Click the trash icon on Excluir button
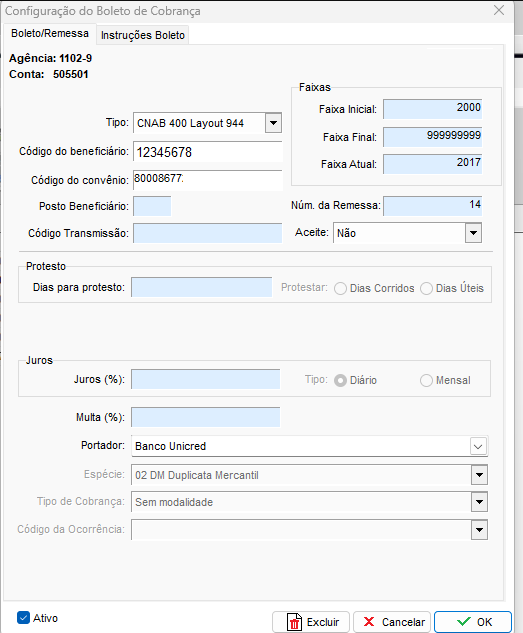Image resolution: width=523 pixels, height=633 pixels. click(294, 622)
